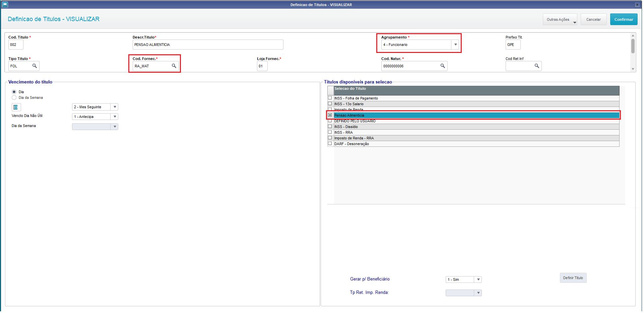
Task: Select the Dia da Semana radio button
Action: click(14, 98)
